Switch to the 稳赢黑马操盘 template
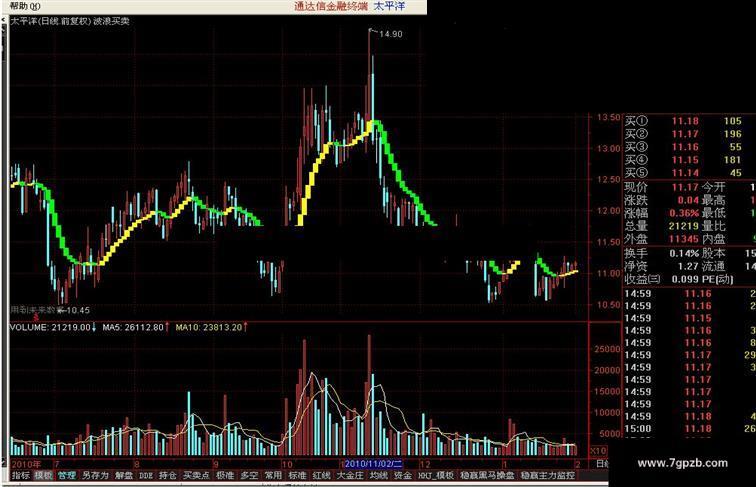Viewport: 756px width, 487px height. point(487,475)
